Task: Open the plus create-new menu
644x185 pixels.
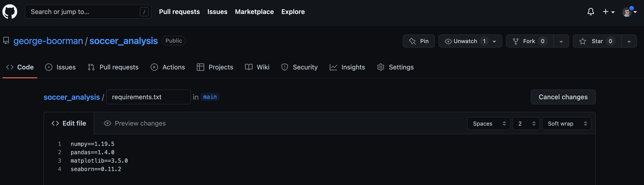Action: coord(609,12)
